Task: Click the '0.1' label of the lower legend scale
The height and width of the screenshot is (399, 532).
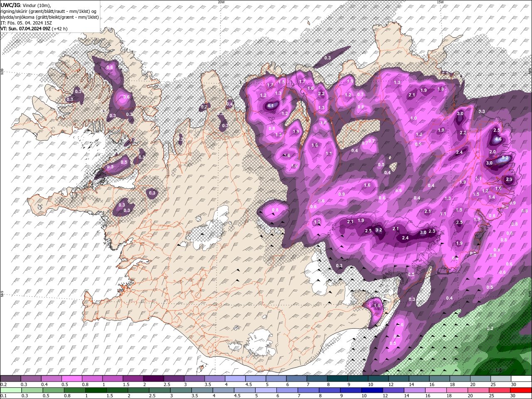Action: [x=3, y=396]
